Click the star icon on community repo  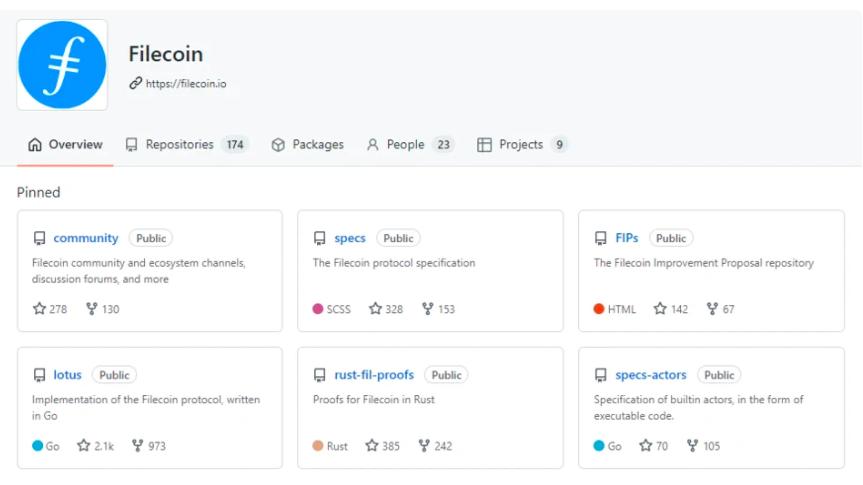tap(40, 309)
